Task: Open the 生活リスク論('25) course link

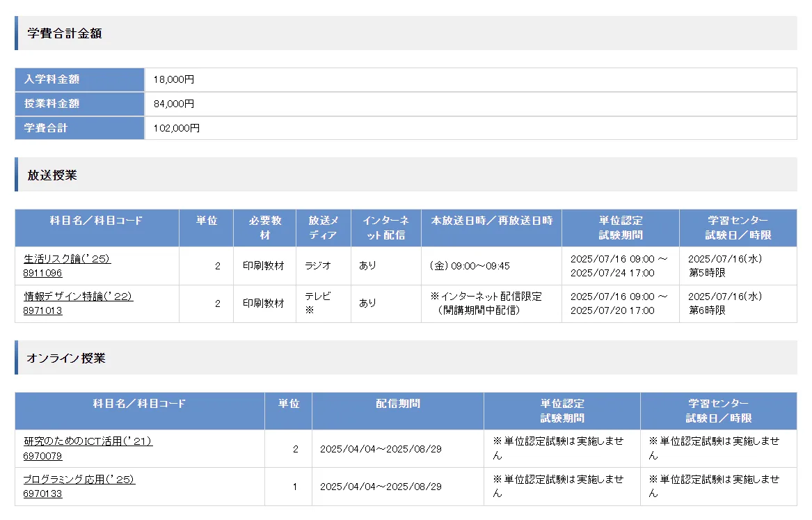Action: [67, 259]
